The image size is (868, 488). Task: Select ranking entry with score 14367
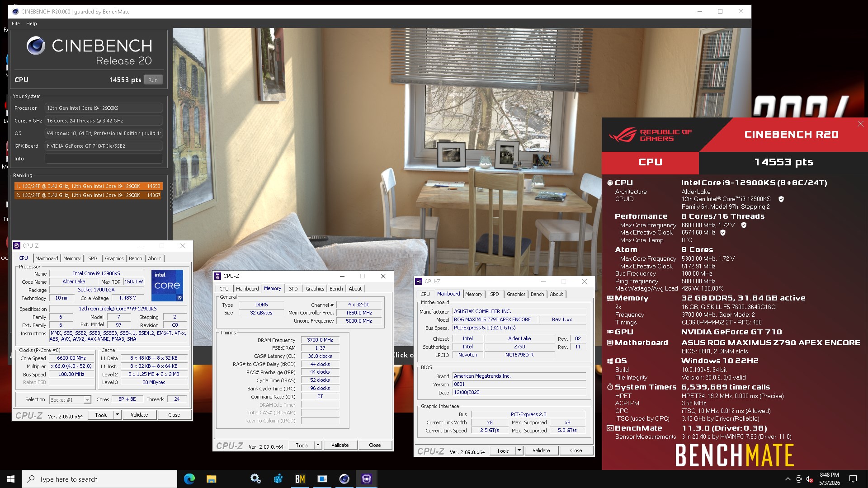tap(88, 195)
